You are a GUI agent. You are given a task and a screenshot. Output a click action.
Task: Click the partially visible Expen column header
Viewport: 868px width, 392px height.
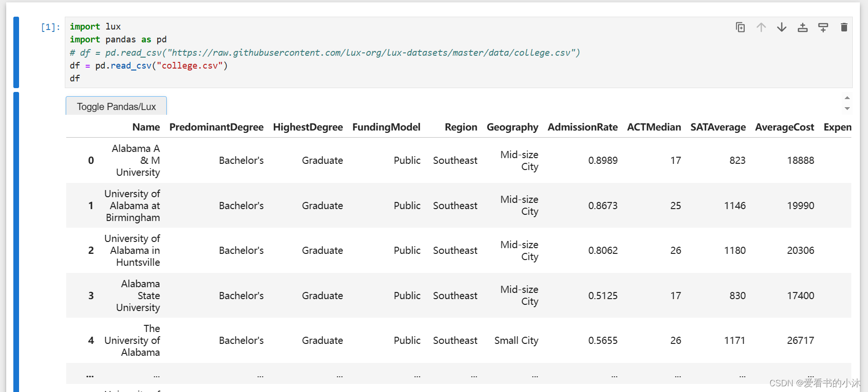[x=837, y=127]
